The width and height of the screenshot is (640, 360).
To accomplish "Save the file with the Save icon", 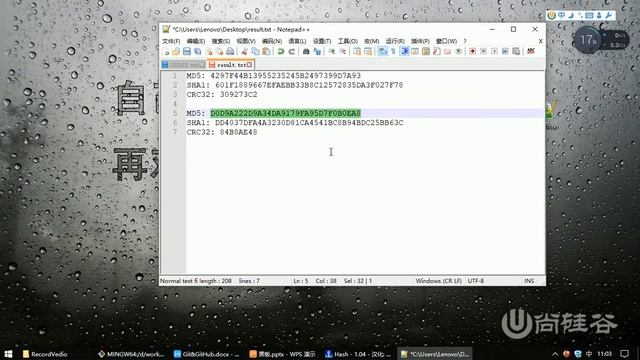I will click(x=187, y=51).
